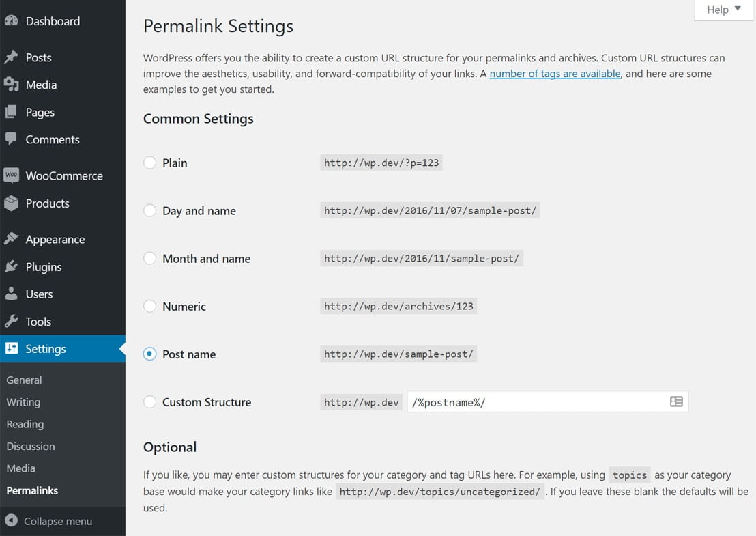Viewport: 756px width, 536px height.
Task: Open the Settings menu item
Action: pyautogui.click(x=46, y=349)
